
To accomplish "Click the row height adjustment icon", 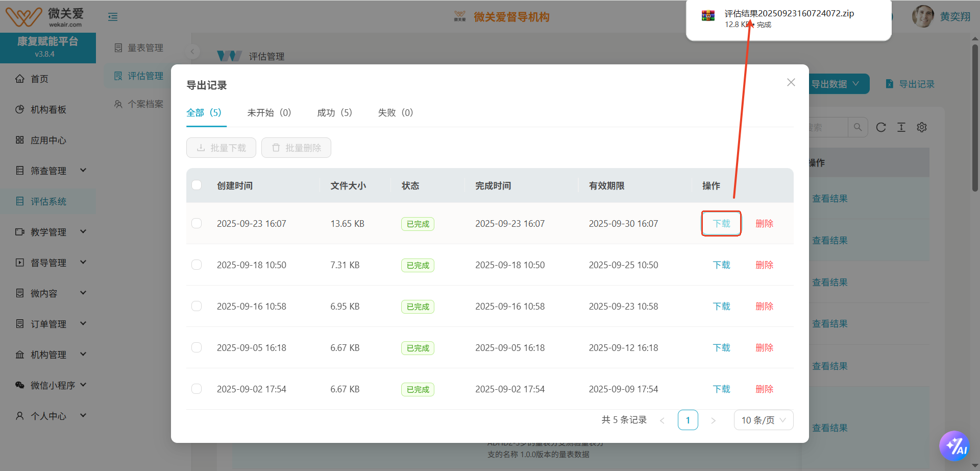I will point(901,127).
